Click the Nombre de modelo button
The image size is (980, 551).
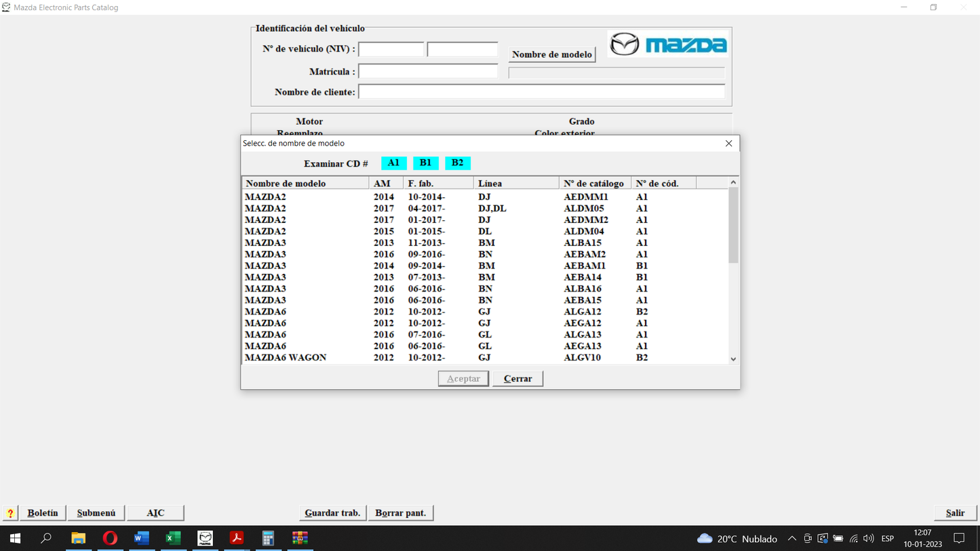coord(552,54)
